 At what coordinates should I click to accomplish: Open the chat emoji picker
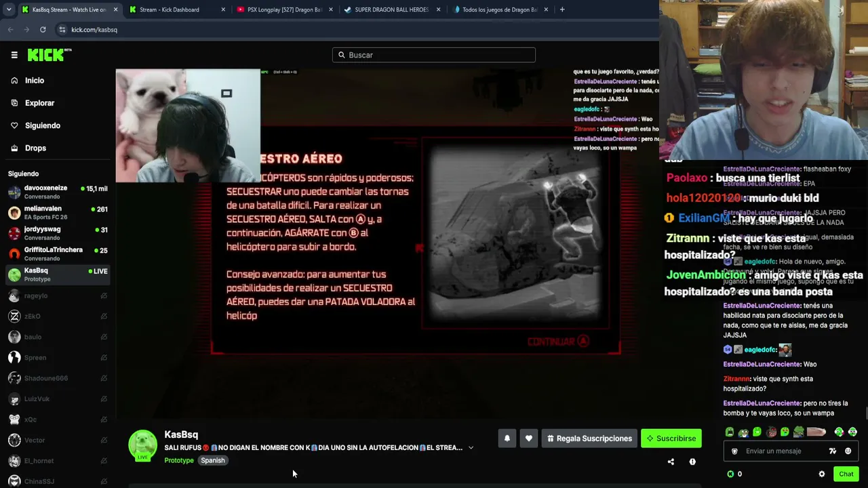click(848, 451)
